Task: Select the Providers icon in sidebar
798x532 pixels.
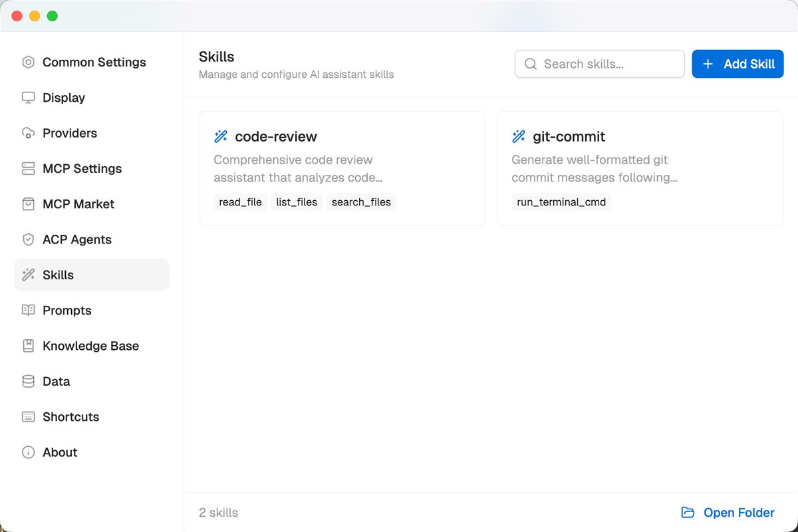Action: point(27,133)
